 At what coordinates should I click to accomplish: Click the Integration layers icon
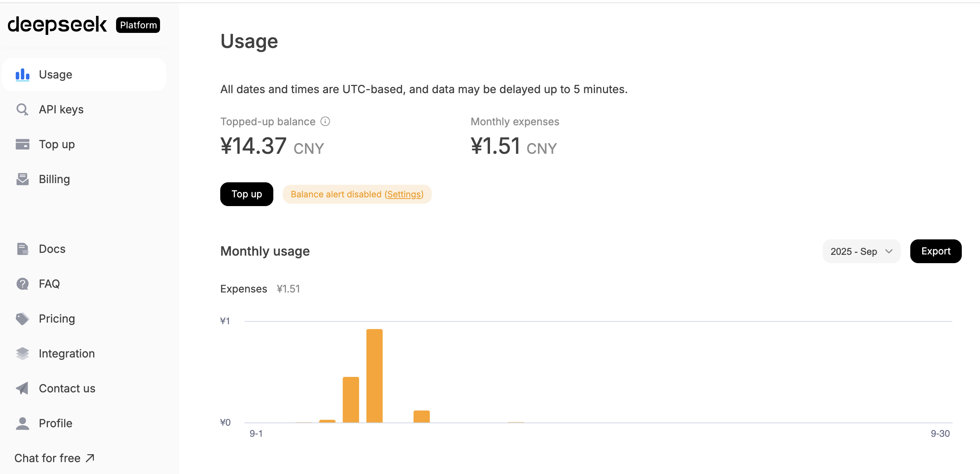click(x=23, y=354)
